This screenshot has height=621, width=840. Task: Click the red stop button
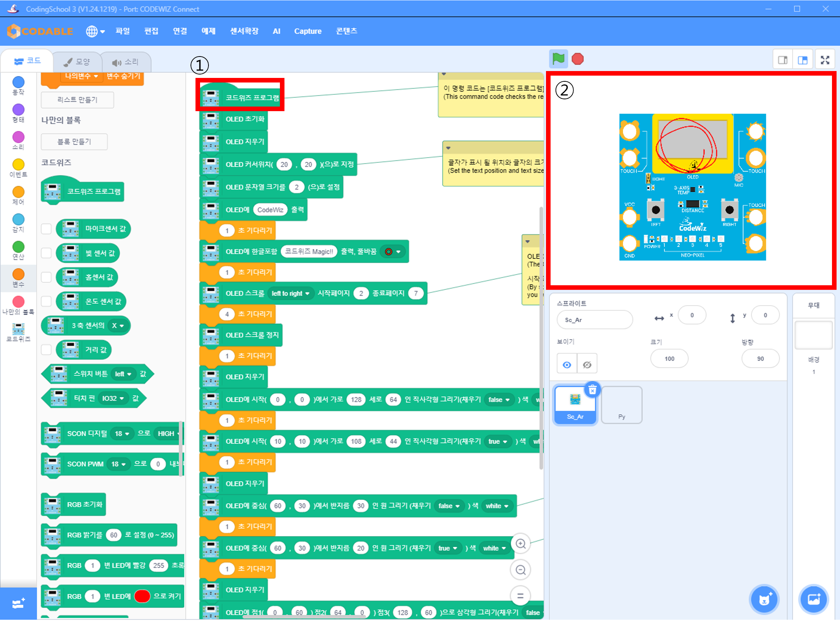tap(578, 59)
